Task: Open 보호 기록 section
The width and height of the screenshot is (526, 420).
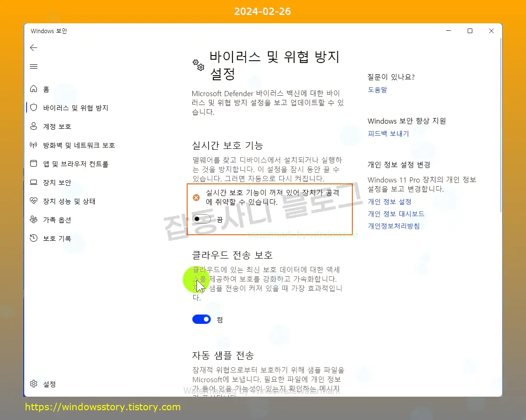Action: (x=57, y=238)
